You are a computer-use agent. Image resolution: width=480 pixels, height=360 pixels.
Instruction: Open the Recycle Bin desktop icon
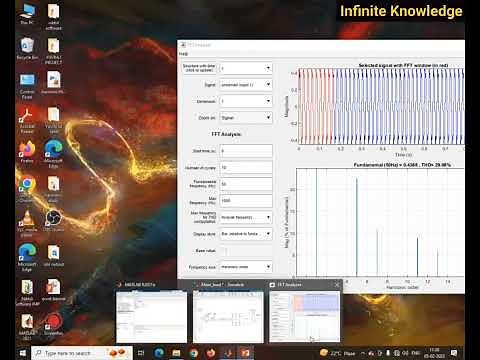pos(27,49)
